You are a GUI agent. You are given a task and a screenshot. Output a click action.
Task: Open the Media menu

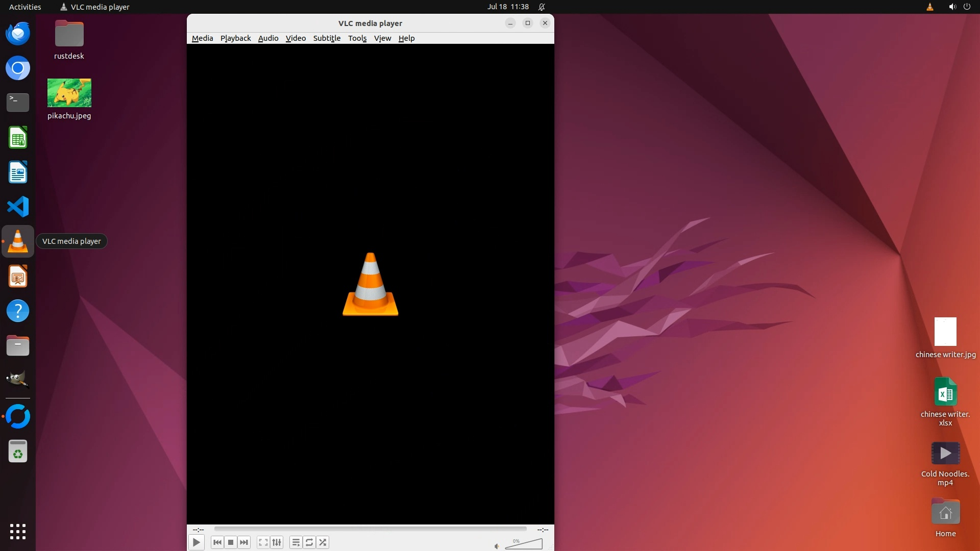pyautogui.click(x=202, y=38)
